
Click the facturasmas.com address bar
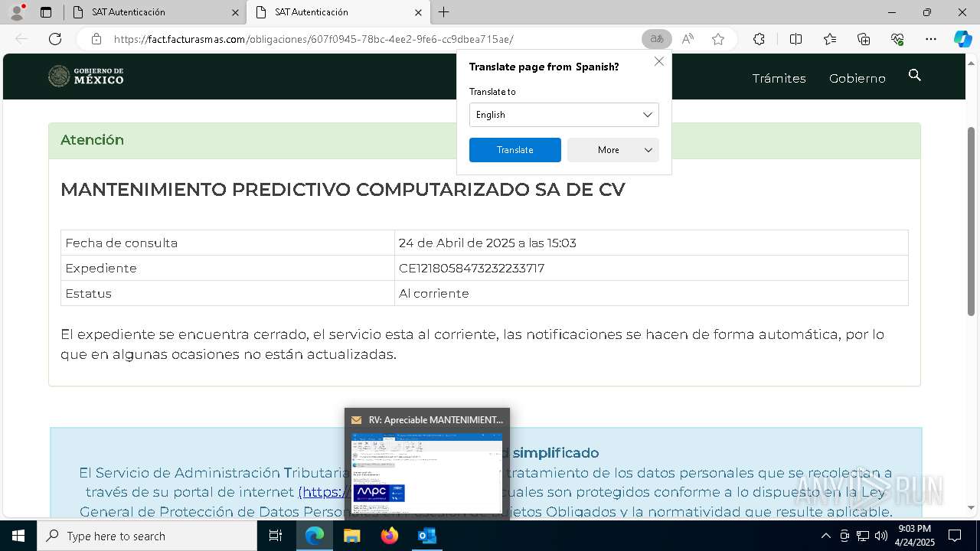pyautogui.click(x=367, y=39)
